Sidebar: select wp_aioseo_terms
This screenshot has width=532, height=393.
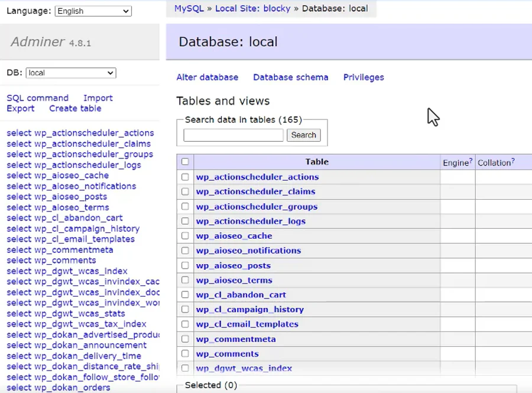(x=58, y=207)
